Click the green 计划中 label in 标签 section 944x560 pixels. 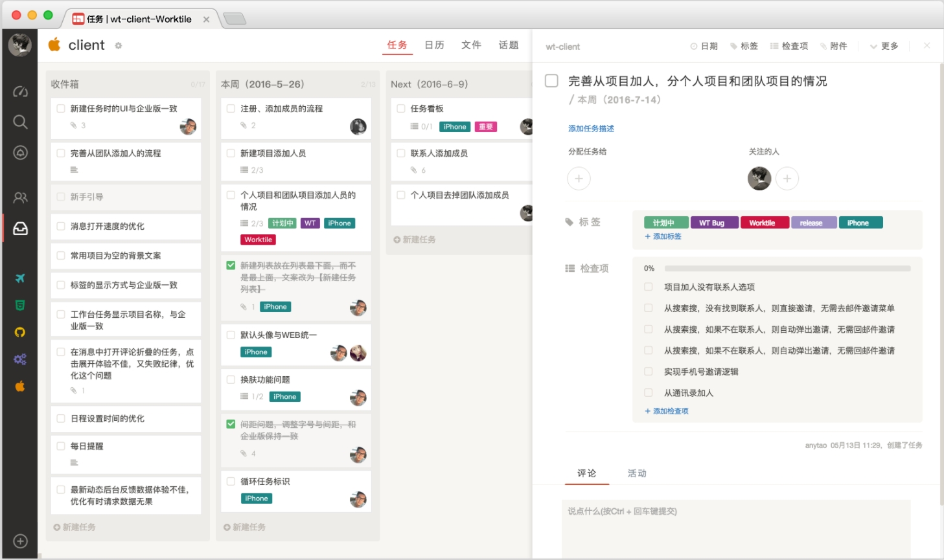(666, 223)
